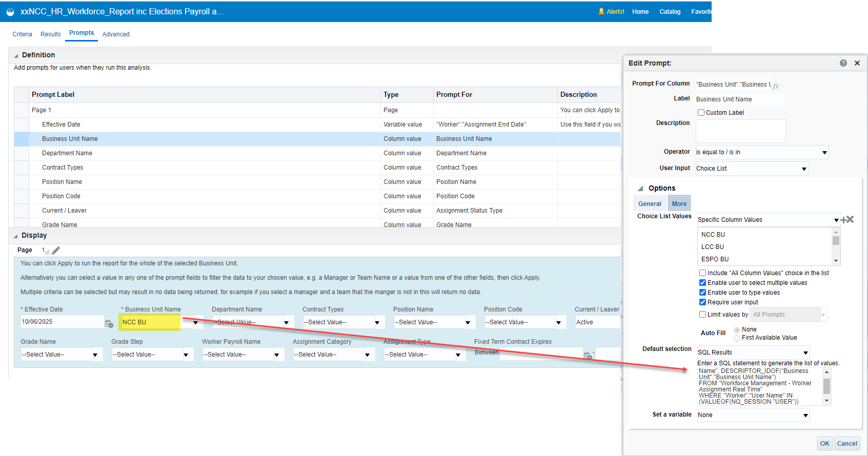Click the Oracle BI logo icon in header
868x456 pixels.
coord(10,12)
